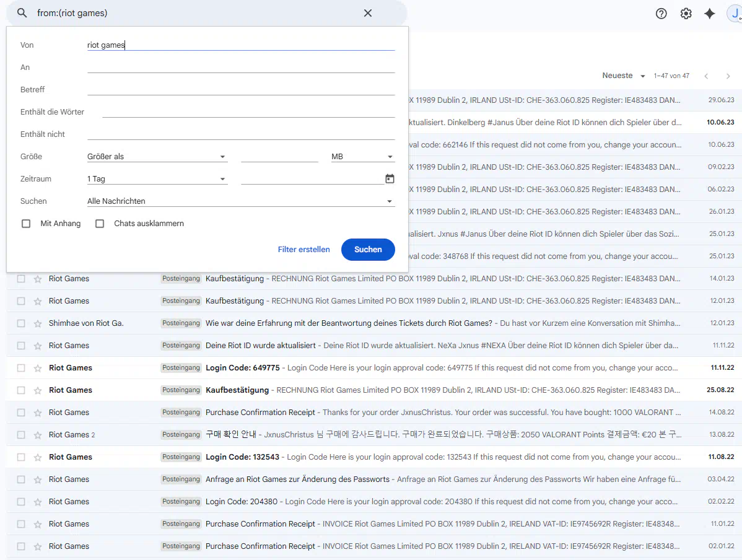Screen dimensions: 742x560
Task: Select the Shimhae von Riot Ga. email checkbox
Action: coord(21,323)
